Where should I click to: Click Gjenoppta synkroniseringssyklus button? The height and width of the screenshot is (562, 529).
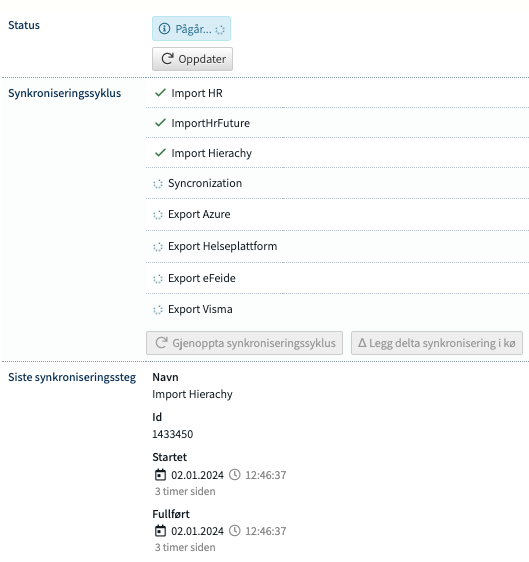tap(244, 343)
